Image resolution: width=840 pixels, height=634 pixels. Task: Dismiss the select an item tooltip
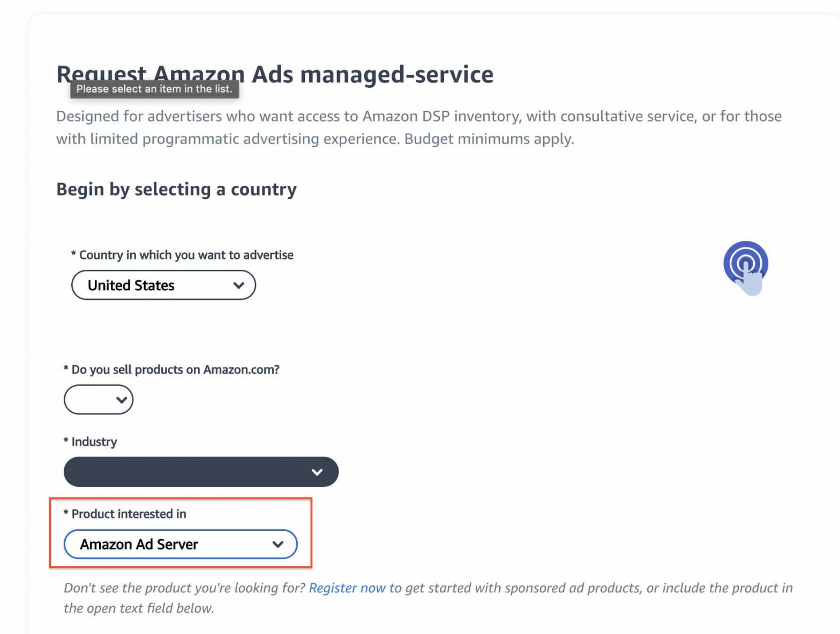[x=154, y=89]
